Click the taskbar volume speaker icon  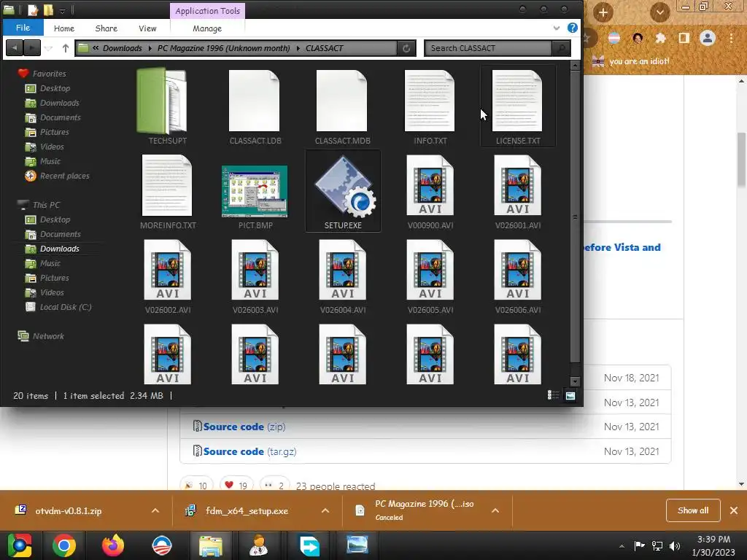pos(675,545)
